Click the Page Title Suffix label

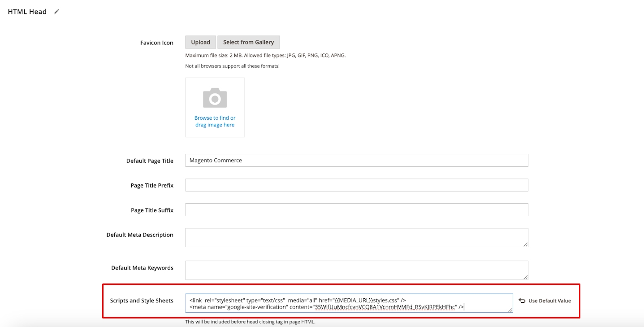pos(152,210)
